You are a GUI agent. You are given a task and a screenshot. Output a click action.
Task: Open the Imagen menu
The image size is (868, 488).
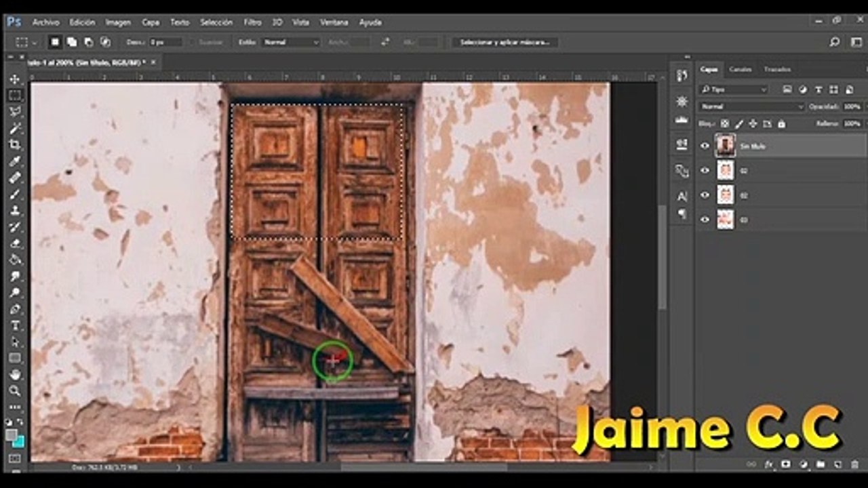pos(118,22)
